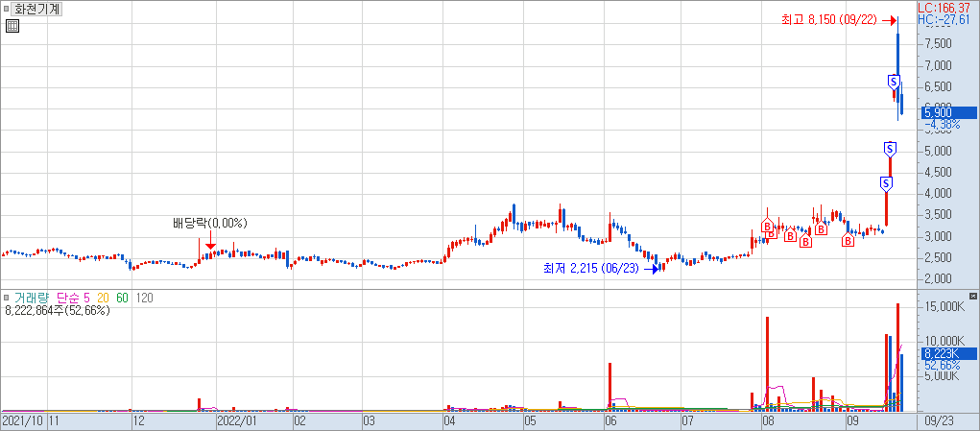Click the 15,000K volume axis label

point(944,307)
